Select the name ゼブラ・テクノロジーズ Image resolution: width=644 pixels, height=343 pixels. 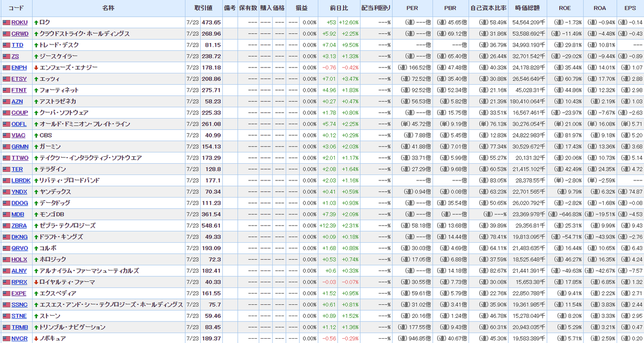pyautogui.click(x=68, y=225)
